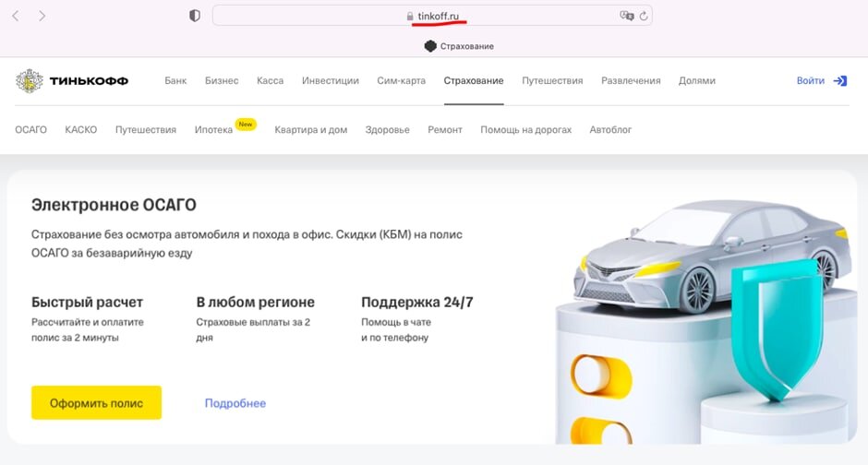Open the Развлечения section
This screenshot has height=465, width=868.
point(631,80)
